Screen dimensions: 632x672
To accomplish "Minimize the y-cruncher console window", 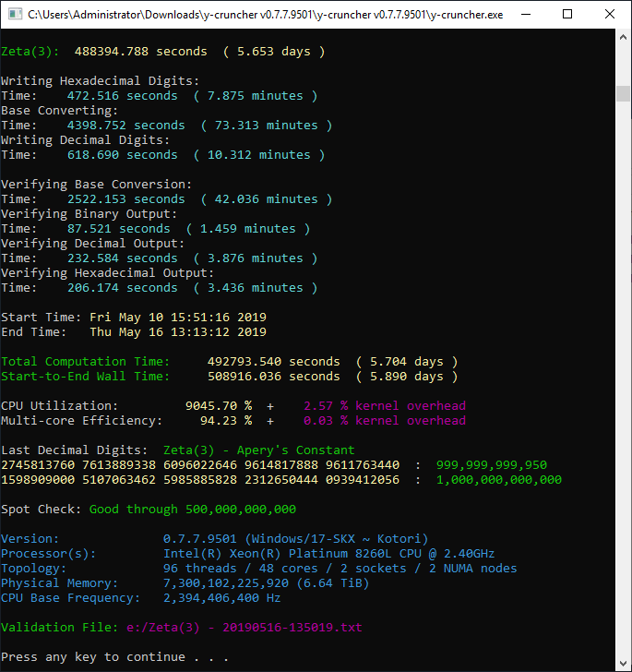I will [525, 15].
